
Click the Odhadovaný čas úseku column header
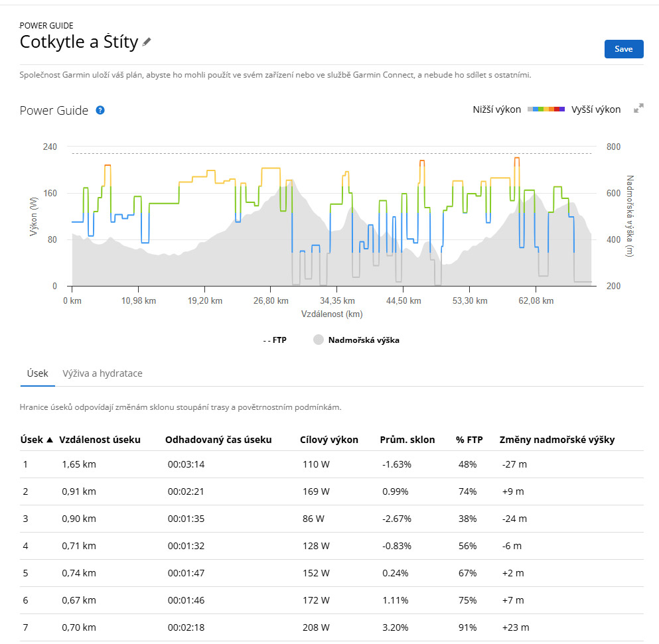coord(218,440)
